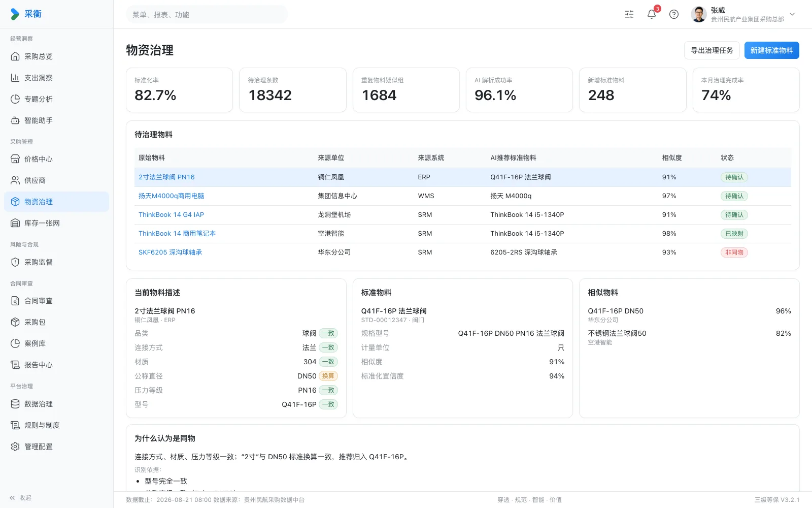
Task: Select 规则与制度 menu item
Action: [56, 425]
